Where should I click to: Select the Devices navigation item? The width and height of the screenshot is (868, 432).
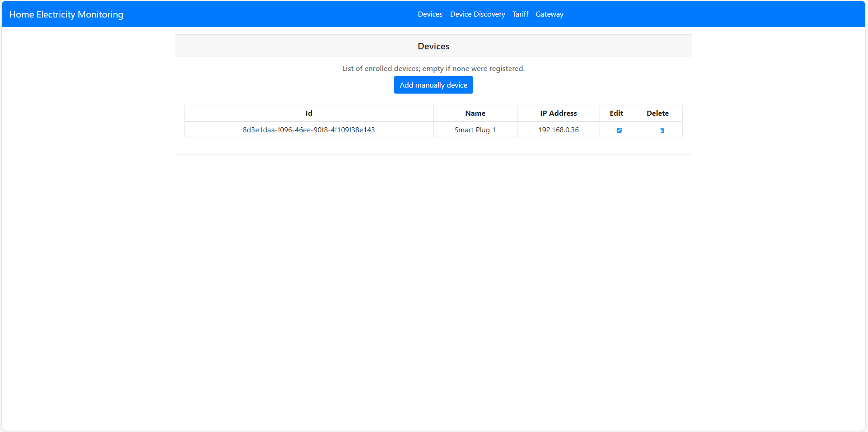(x=430, y=14)
